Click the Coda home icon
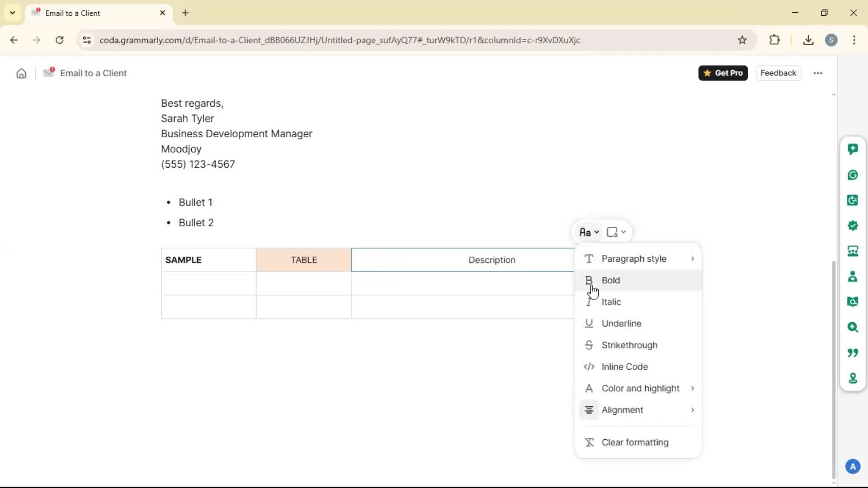Image resolution: width=868 pixels, height=488 pixels. click(x=21, y=73)
